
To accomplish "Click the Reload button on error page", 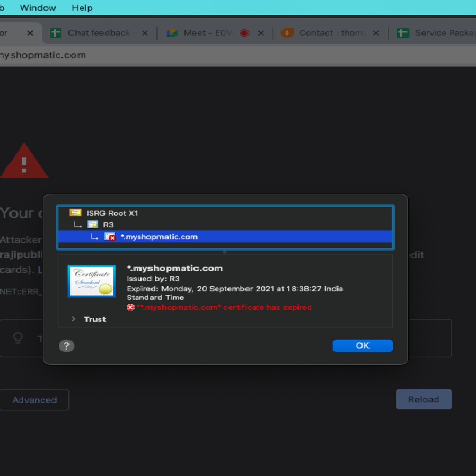I will tap(424, 399).
